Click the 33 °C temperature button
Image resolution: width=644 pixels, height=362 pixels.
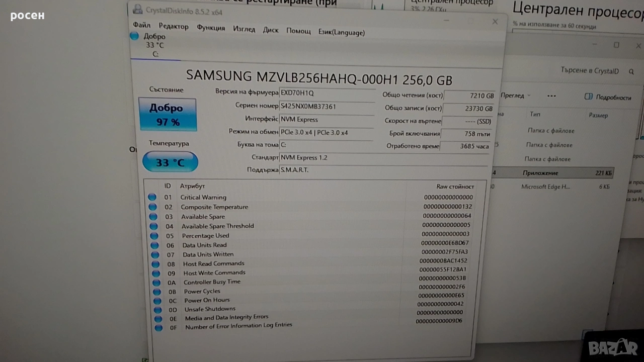point(170,162)
